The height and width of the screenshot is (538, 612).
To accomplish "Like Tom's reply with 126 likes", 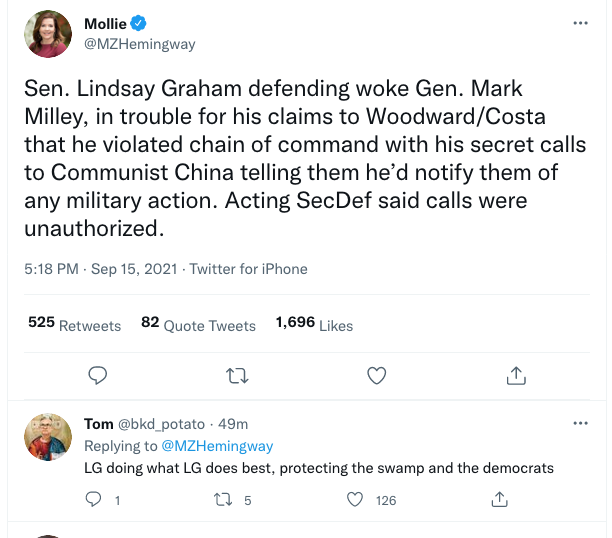I will 361,499.
